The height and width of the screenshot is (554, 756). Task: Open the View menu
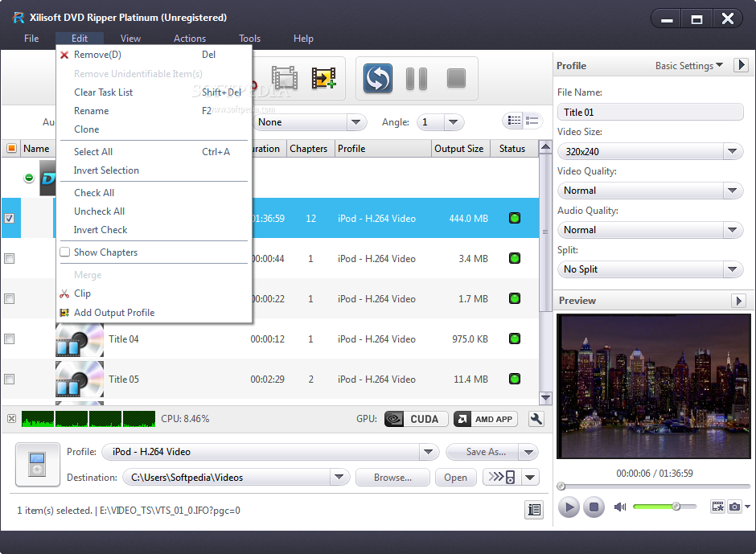click(130, 39)
